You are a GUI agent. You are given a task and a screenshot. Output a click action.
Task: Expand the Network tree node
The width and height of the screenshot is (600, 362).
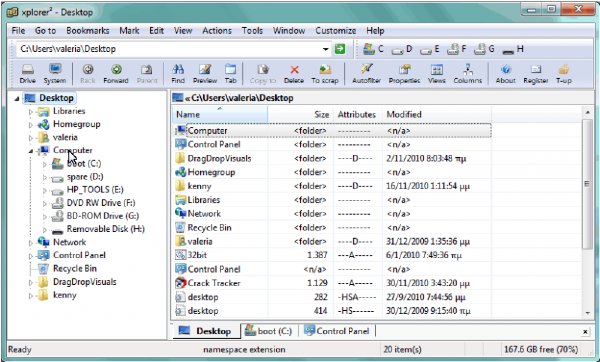click(31, 243)
